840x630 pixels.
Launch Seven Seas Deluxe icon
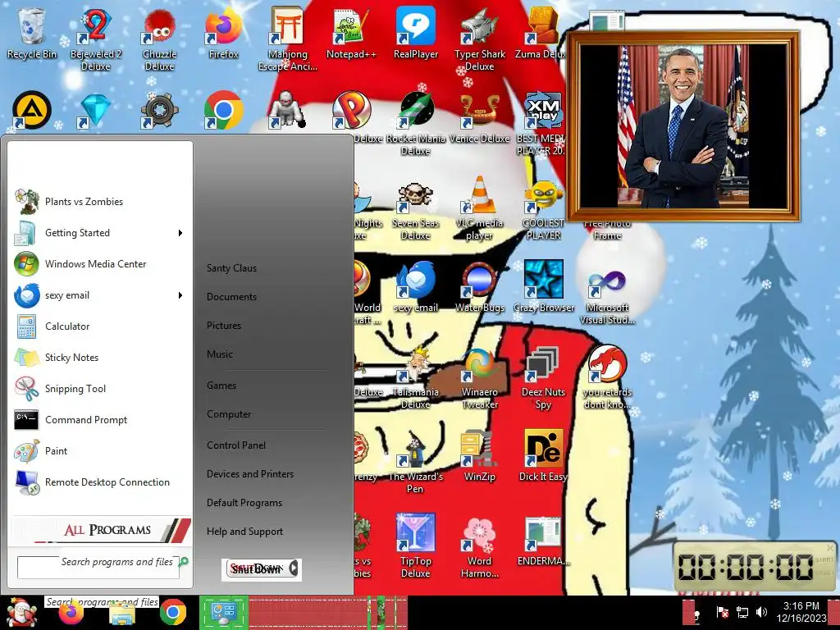coord(416,209)
